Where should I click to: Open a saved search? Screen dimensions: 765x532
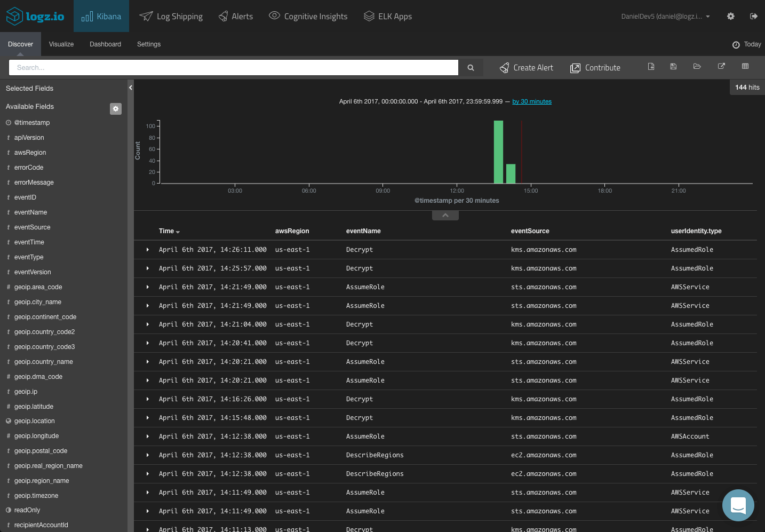(697, 66)
